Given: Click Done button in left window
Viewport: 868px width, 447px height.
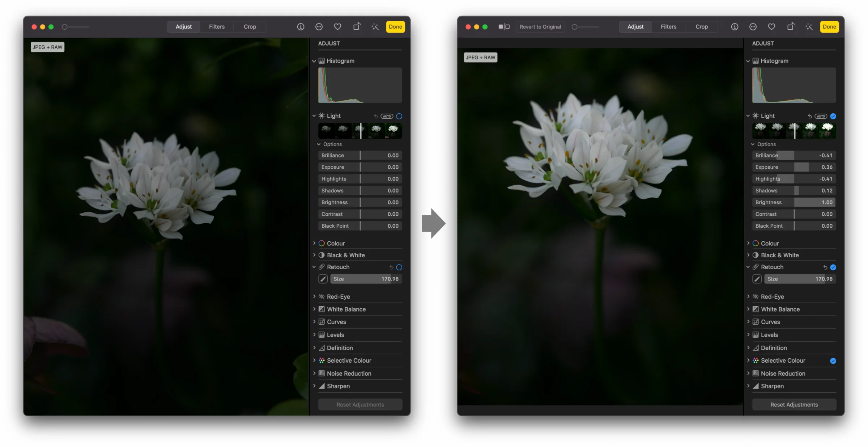Looking at the screenshot, I should (395, 27).
